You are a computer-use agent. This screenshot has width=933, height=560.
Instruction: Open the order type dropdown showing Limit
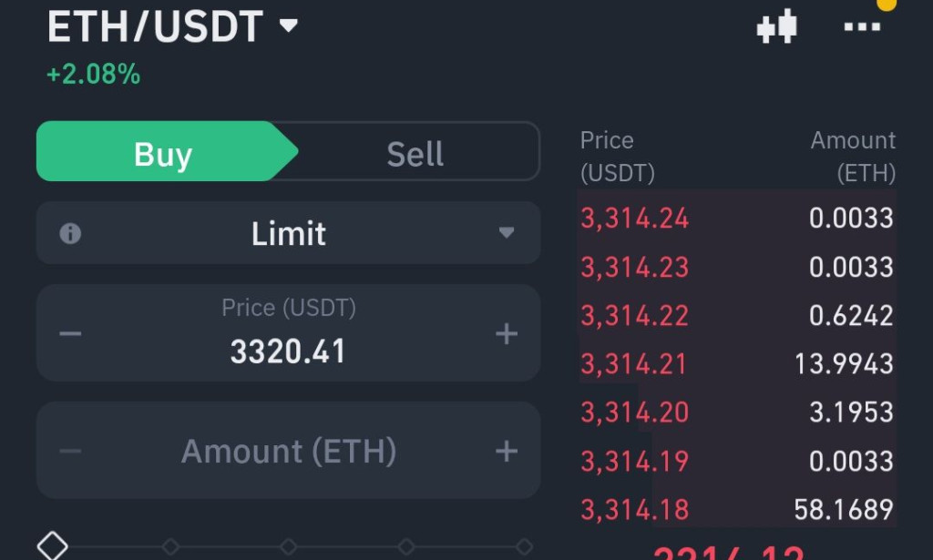[x=289, y=232]
